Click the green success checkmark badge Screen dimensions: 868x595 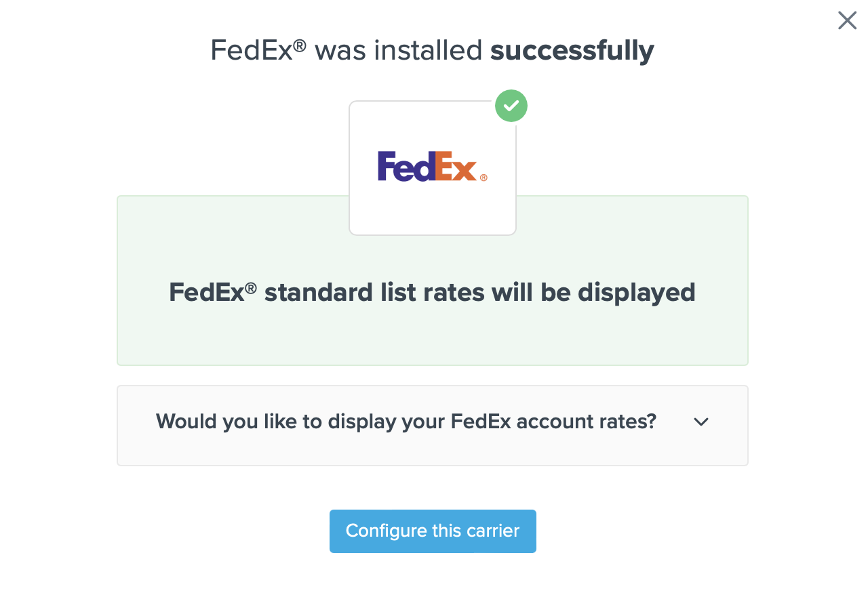(x=511, y=106)
